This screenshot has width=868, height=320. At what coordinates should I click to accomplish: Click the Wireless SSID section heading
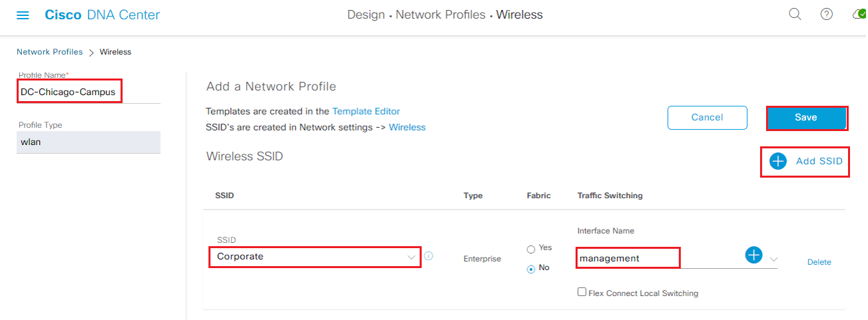pos(245,156)
